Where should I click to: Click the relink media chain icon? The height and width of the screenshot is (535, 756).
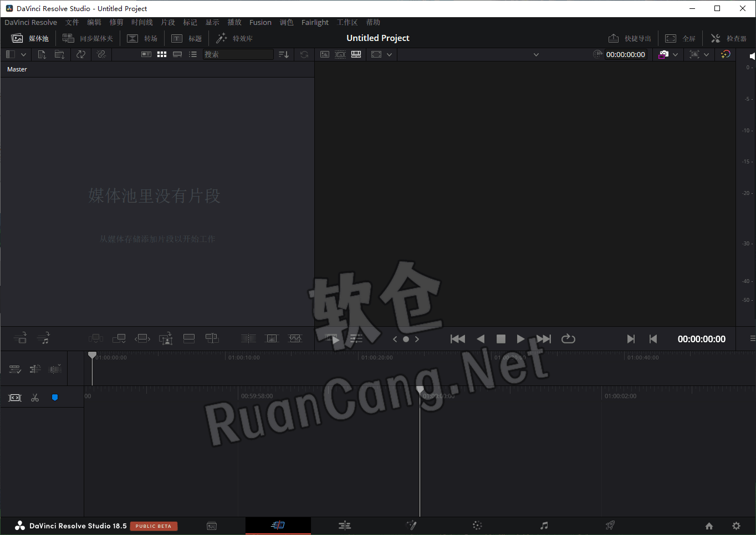pyautogui.click(x=101, y=54)
